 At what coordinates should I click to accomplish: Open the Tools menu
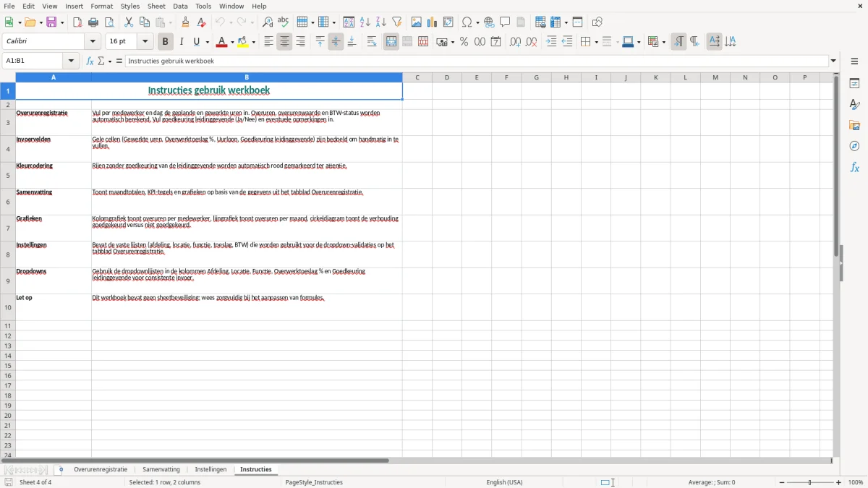203,6
